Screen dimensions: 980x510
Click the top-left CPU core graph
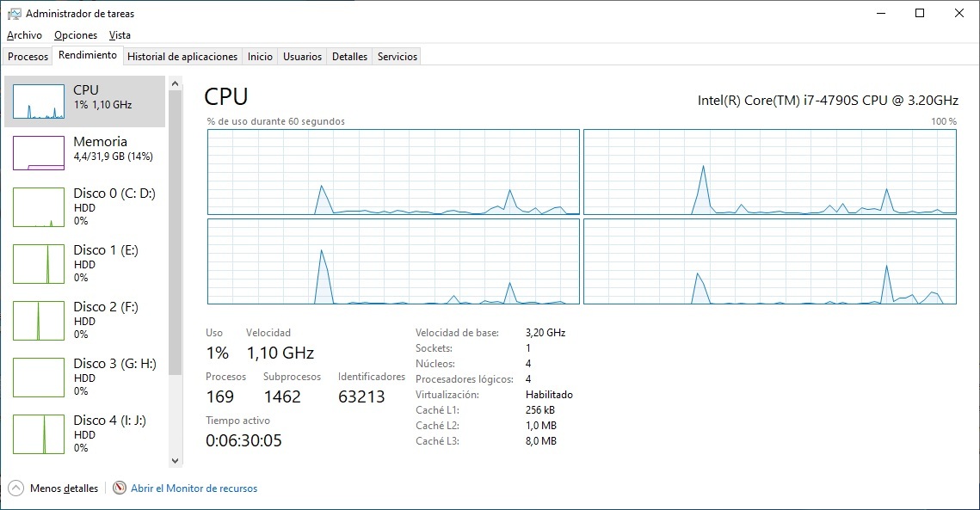(x=393, y=172)
